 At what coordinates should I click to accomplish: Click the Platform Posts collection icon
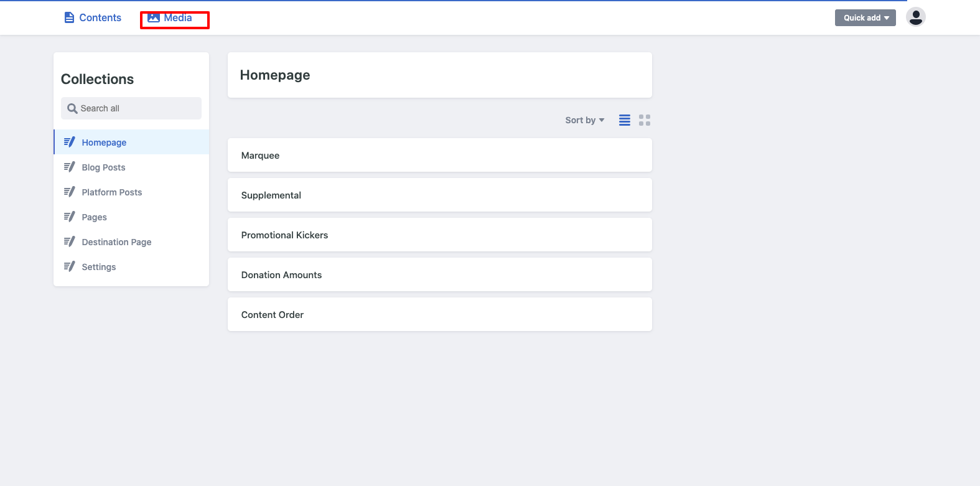69,192
